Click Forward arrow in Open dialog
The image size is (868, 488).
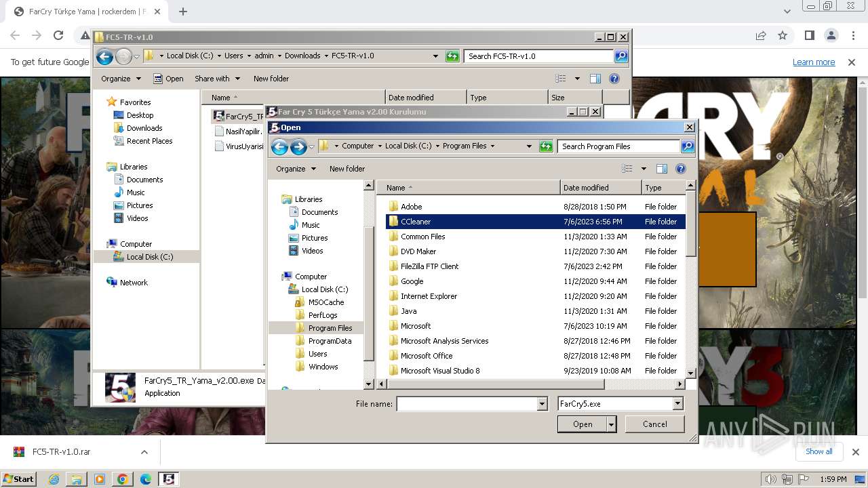click(x=298, y=146)
